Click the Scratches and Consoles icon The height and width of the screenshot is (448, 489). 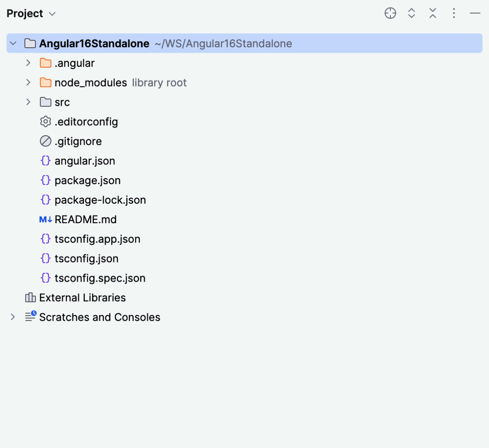coord(30,317)
